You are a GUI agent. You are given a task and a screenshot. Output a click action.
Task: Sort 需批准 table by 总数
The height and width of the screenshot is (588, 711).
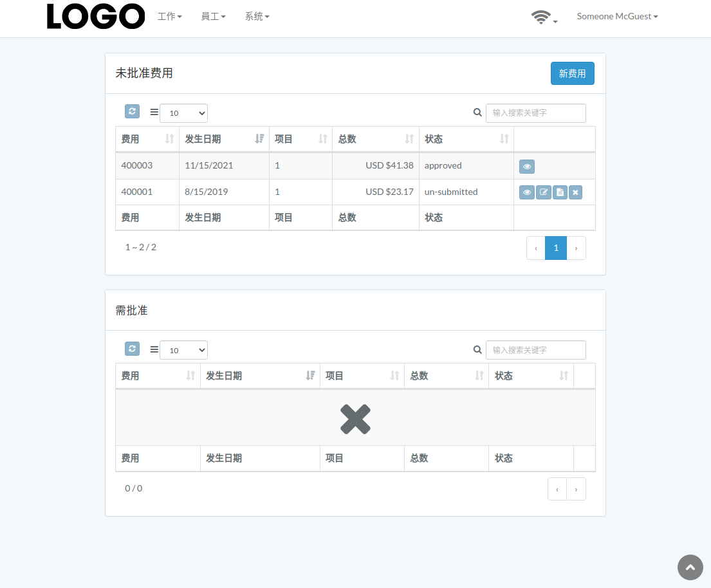pyautogui.click(x=446, y=376)
